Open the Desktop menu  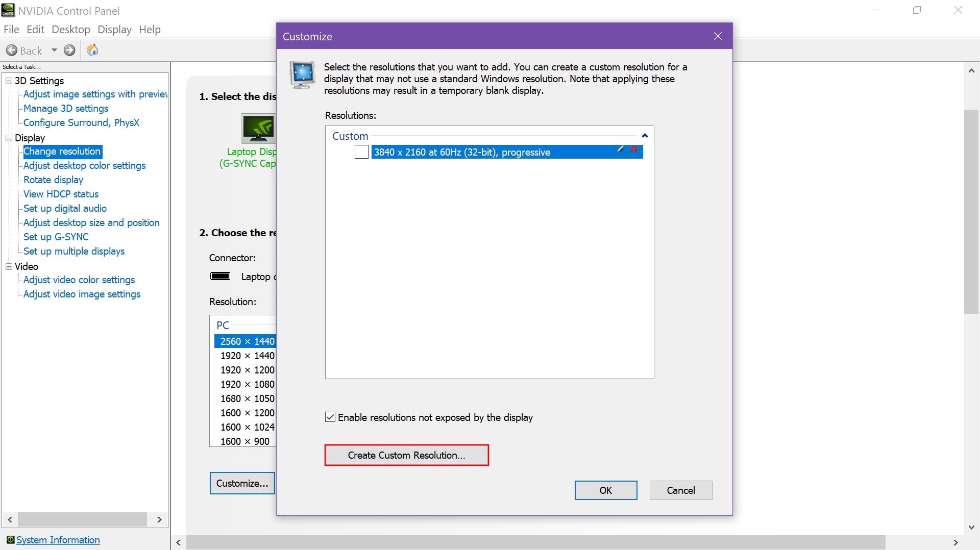tap(71, 29)
